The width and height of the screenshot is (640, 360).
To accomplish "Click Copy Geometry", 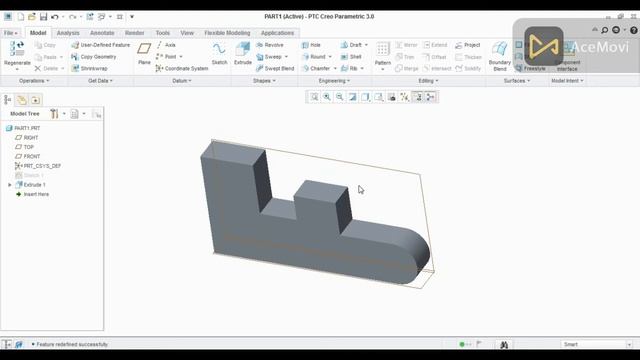I will [94, 57].
